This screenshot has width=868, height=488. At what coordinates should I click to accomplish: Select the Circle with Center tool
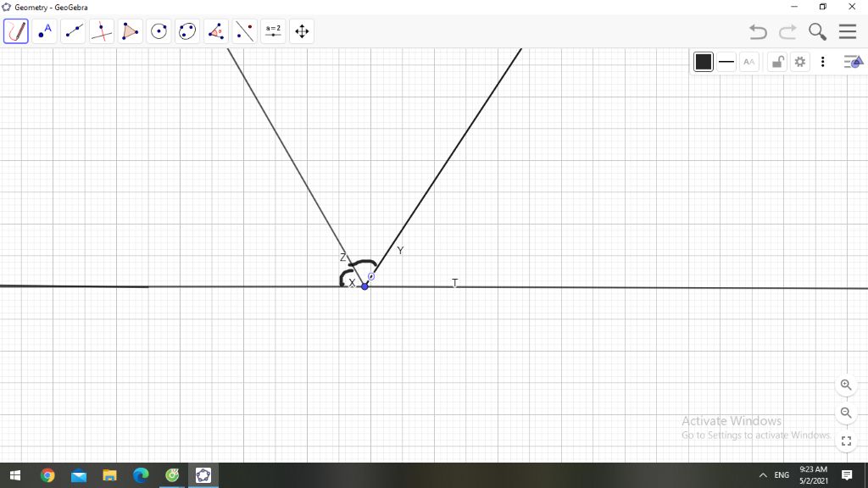[x=159, y=31]
